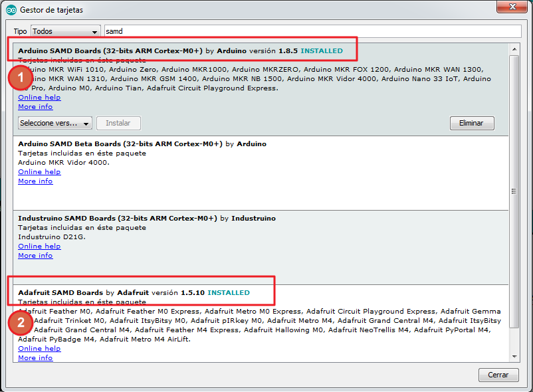
Task: Open the Tipo dropdown set to Todos
Action: click(65, 31)
